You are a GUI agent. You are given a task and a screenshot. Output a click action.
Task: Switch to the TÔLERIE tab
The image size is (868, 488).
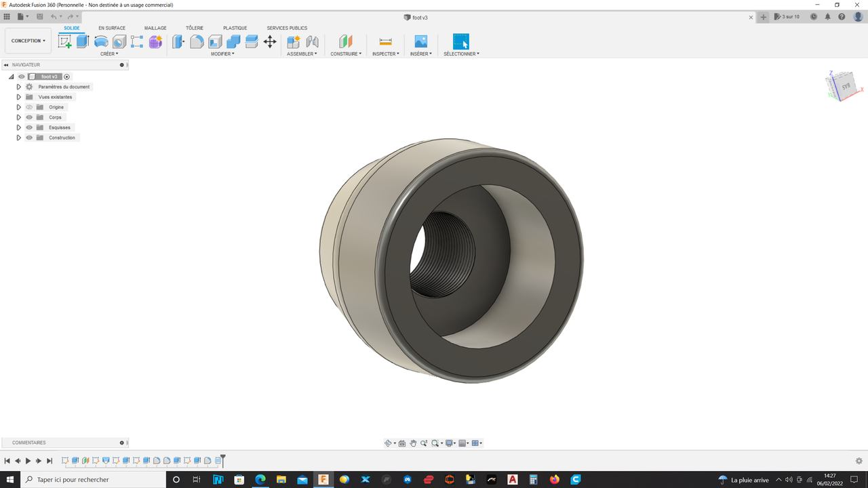[195, 28]
